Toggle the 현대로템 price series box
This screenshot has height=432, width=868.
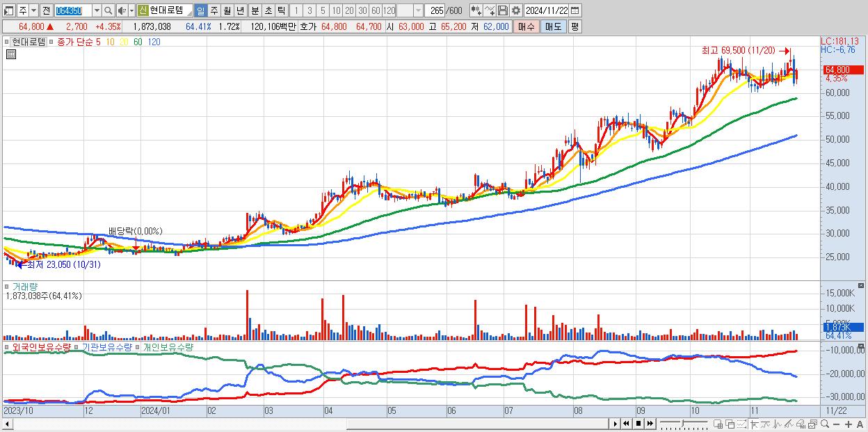coord(8,42)
